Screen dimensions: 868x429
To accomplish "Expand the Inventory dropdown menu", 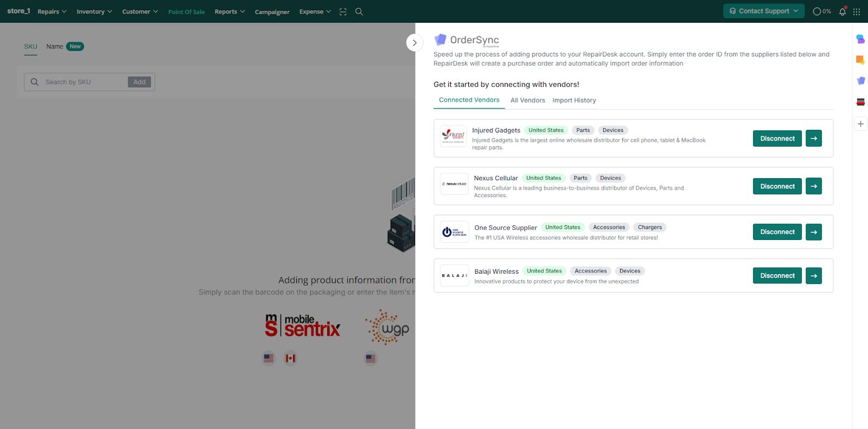I will 94,11.
